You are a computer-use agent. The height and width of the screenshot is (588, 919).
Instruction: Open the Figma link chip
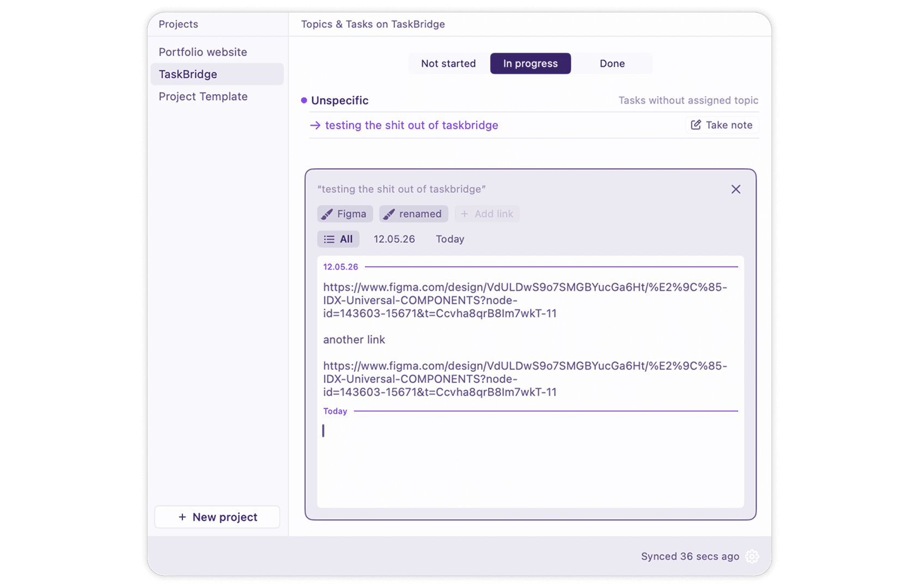point(345,214)
